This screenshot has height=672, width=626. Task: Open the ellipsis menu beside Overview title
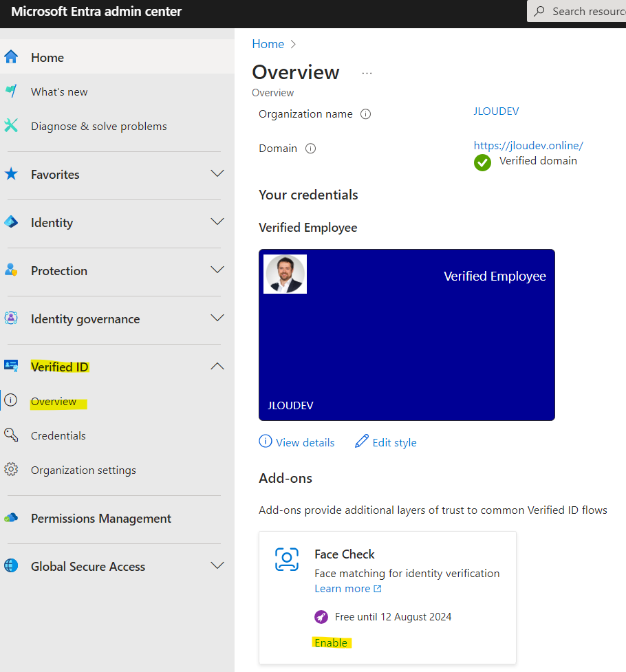tap(367, 74)
